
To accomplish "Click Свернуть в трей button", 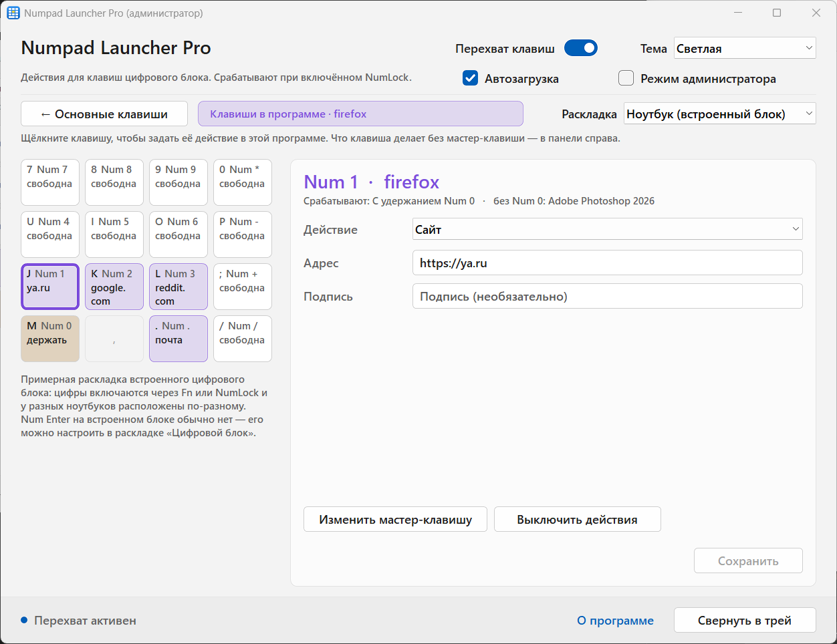I will (x=745, y=620).
